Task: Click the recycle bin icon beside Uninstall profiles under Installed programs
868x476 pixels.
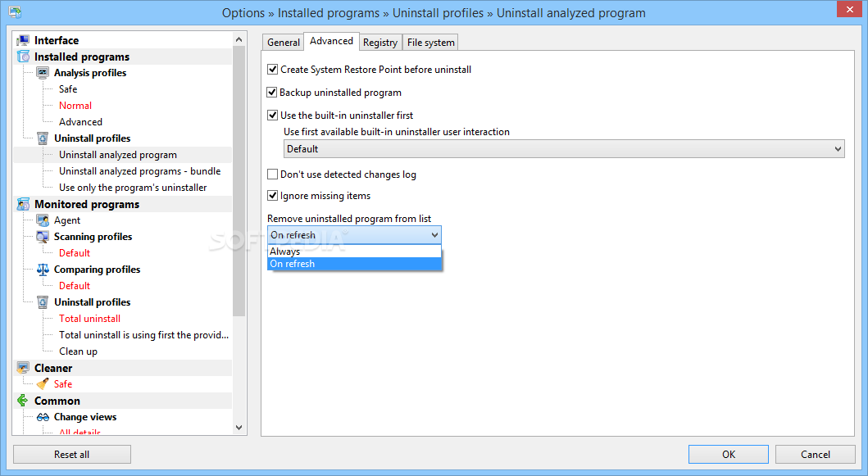Action: click(x=43, y=138)
